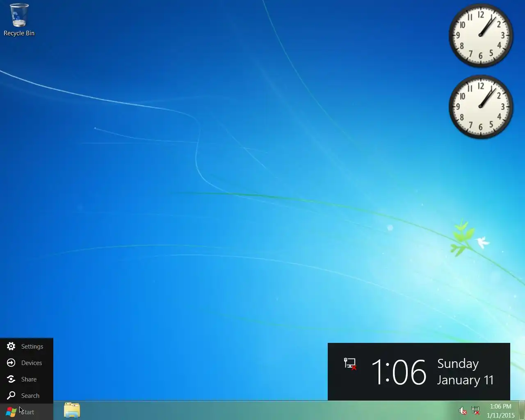Viewport: 525px width, 420px height.
Task: Click the 1/11/2015 date in taskbar
Action: tap(500, 415)
